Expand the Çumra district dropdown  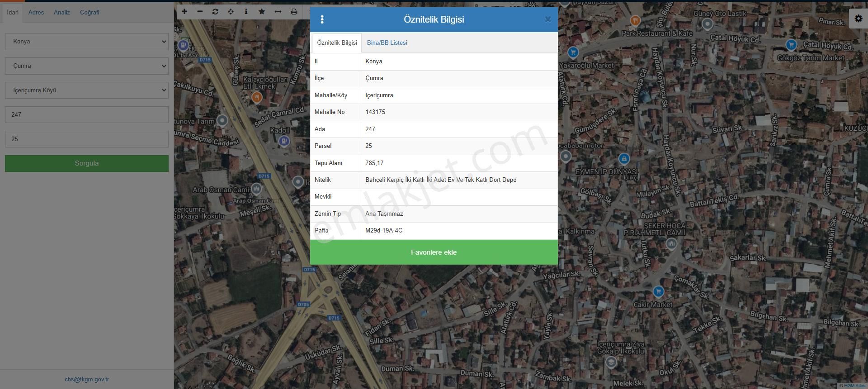[x=87, y=66]
